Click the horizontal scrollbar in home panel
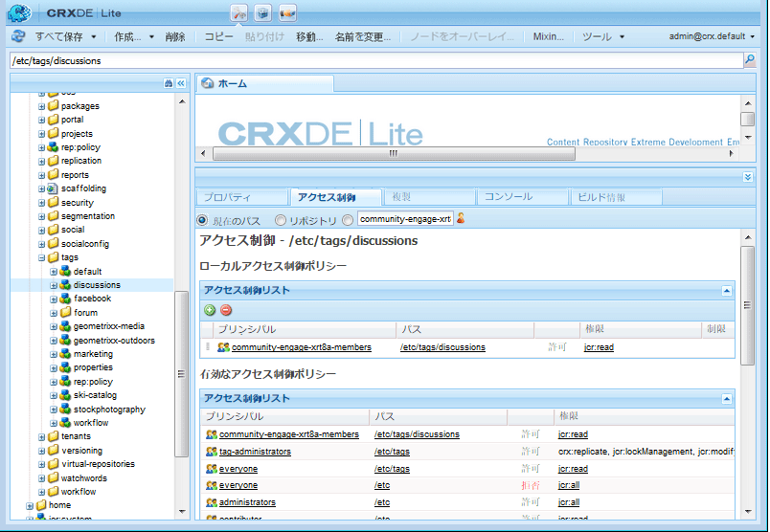This screenshot has height=532, width=770. click(x=394, y=154)
